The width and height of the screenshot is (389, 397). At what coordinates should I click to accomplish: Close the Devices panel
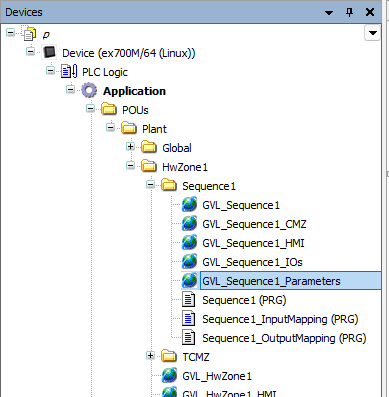[x=370, y=12]
